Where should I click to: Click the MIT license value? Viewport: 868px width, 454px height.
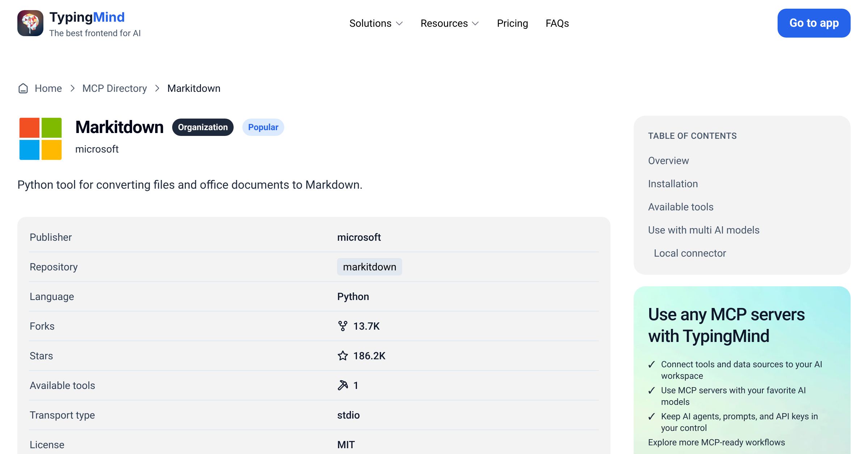point(346,445)
